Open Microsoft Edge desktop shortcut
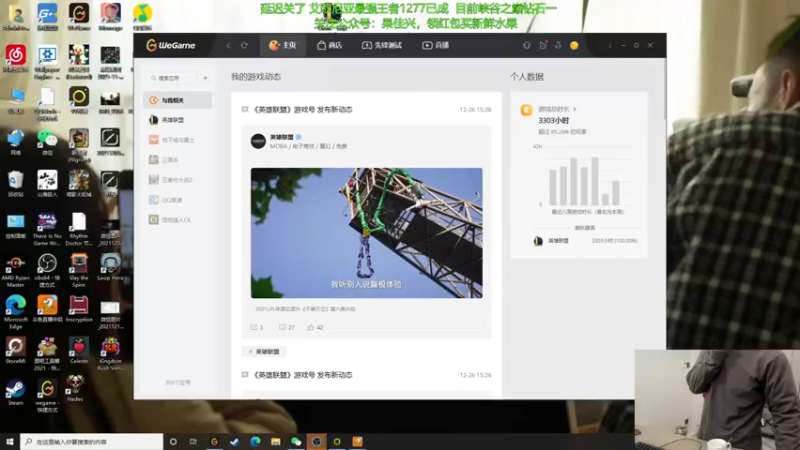The width and height of the screenshot is (800, 450). pos(15,312)
